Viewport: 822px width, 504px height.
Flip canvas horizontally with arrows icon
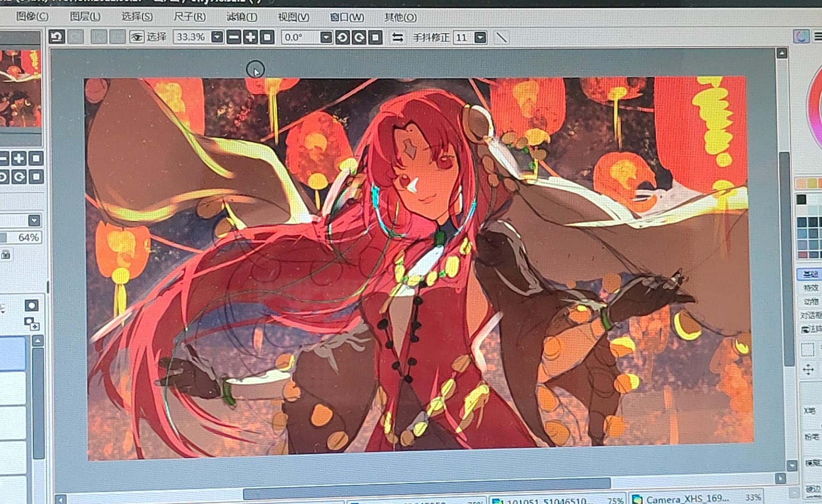(x=397, y=37)
